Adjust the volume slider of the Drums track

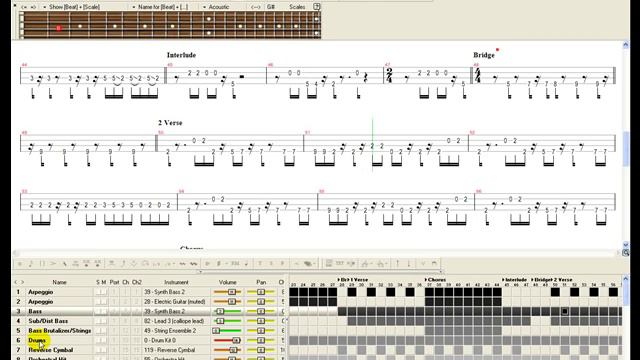[x=227, y=340]
